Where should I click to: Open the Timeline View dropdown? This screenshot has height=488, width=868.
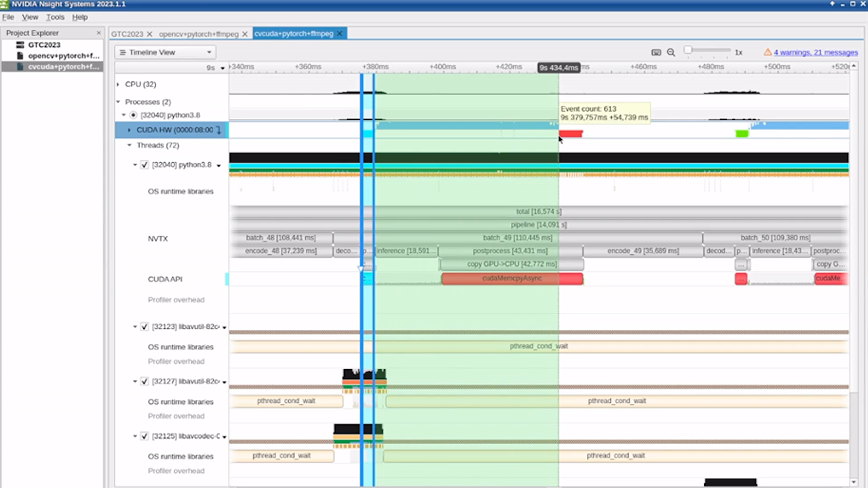[x=165, y=52]
